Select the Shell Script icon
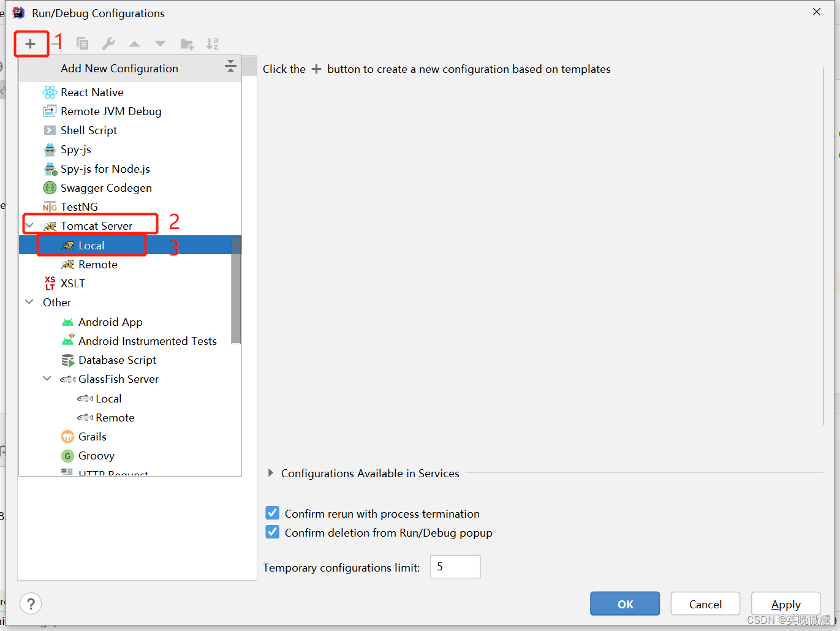The image size is (840, 631). (50, 130)
